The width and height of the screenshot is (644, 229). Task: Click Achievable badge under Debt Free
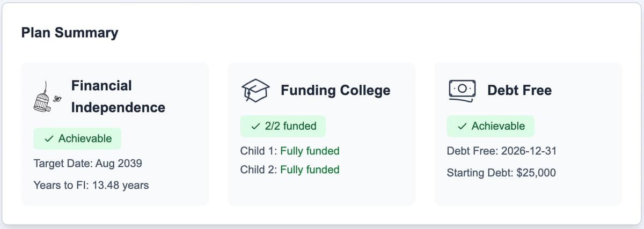tap(491, 126)
